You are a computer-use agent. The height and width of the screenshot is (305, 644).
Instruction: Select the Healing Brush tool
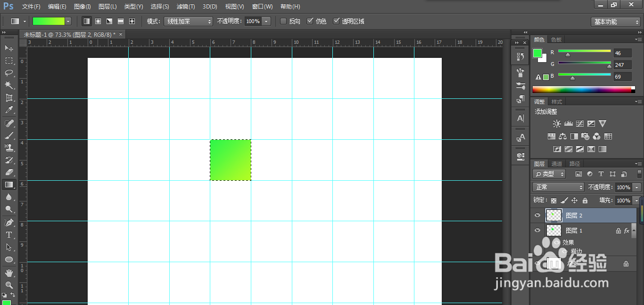pyautogui.click(x=9, y=123)
